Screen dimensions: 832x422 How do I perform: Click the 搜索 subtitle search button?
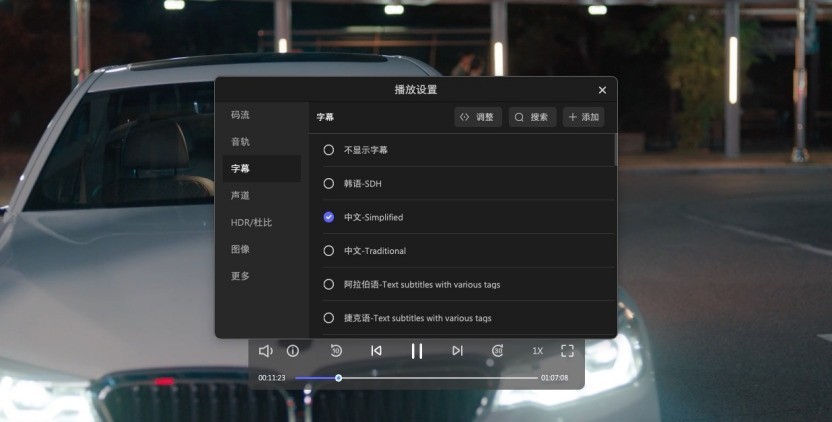(533, 117)
